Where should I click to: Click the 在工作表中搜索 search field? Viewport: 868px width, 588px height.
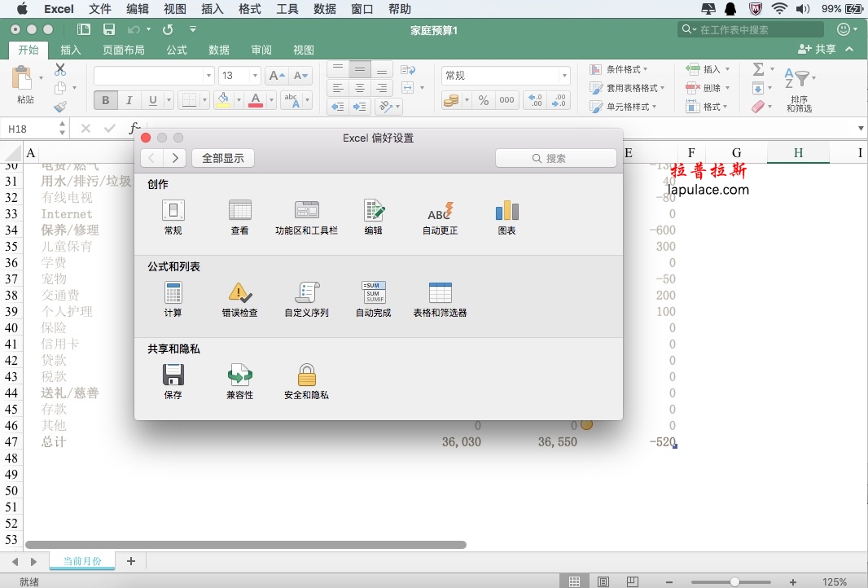(x=750, y=29)
